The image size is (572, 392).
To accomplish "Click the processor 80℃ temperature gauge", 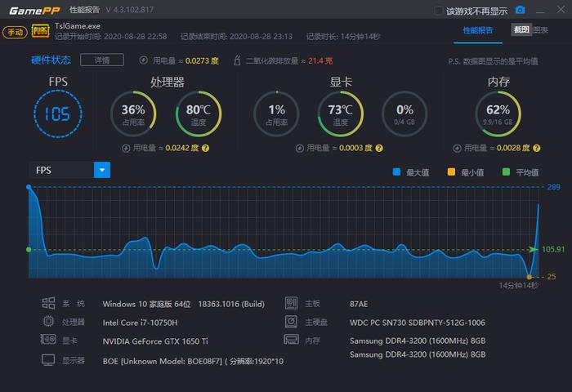I will 198,114.
